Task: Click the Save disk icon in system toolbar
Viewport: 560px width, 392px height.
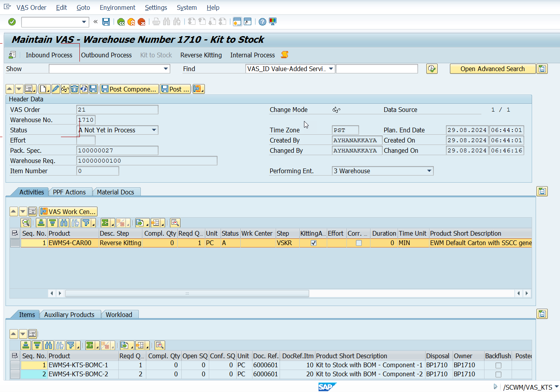Action: tap(106, 22)
